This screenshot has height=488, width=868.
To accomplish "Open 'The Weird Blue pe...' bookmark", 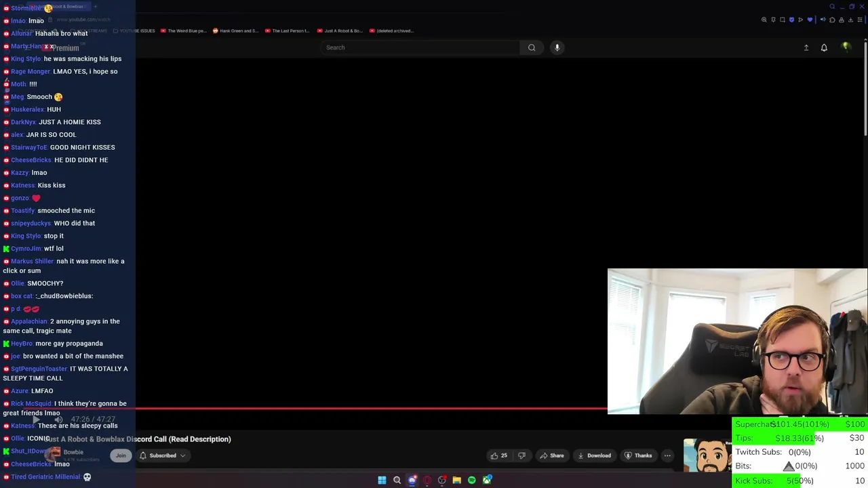I will (183, 30).
